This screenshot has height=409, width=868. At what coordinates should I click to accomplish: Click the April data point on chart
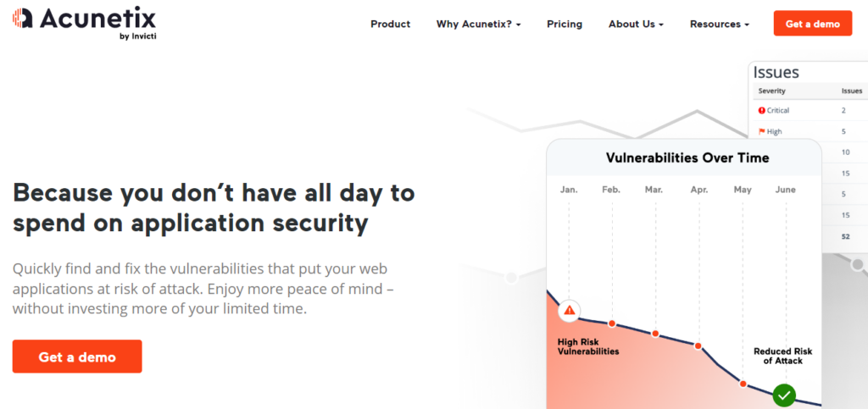point(698,345)
